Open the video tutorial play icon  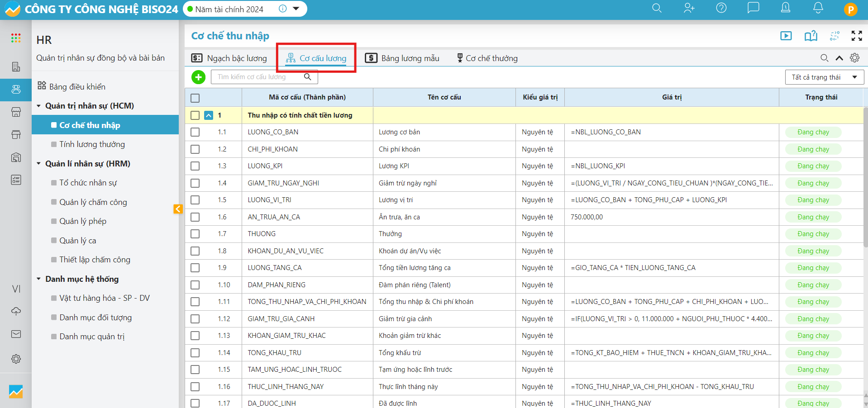[786, 36]
